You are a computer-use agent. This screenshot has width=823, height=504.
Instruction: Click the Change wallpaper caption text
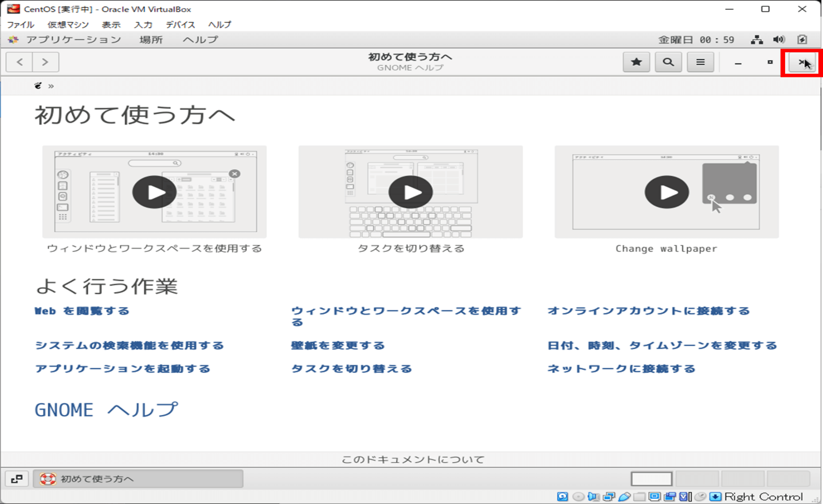pyautogui.click(x=667, y=249)
